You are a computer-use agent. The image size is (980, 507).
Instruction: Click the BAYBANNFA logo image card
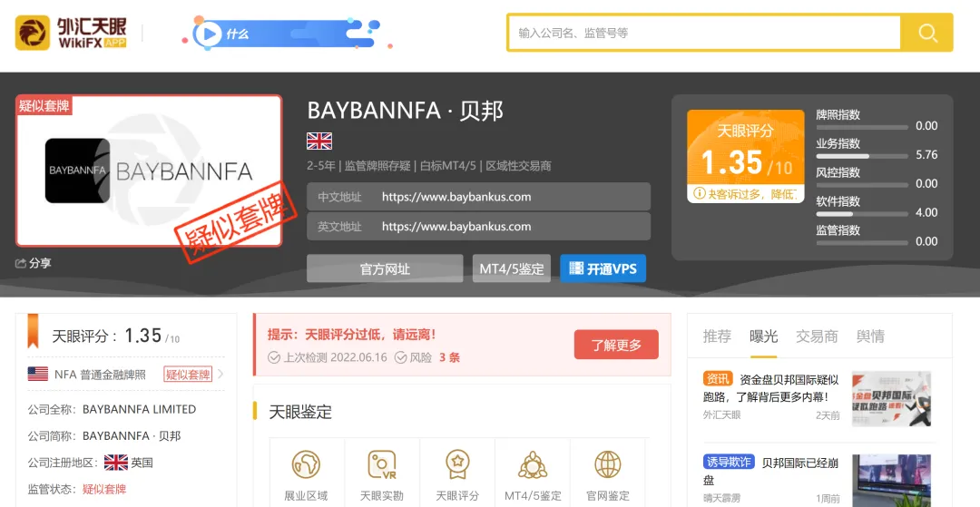point(149,171)
